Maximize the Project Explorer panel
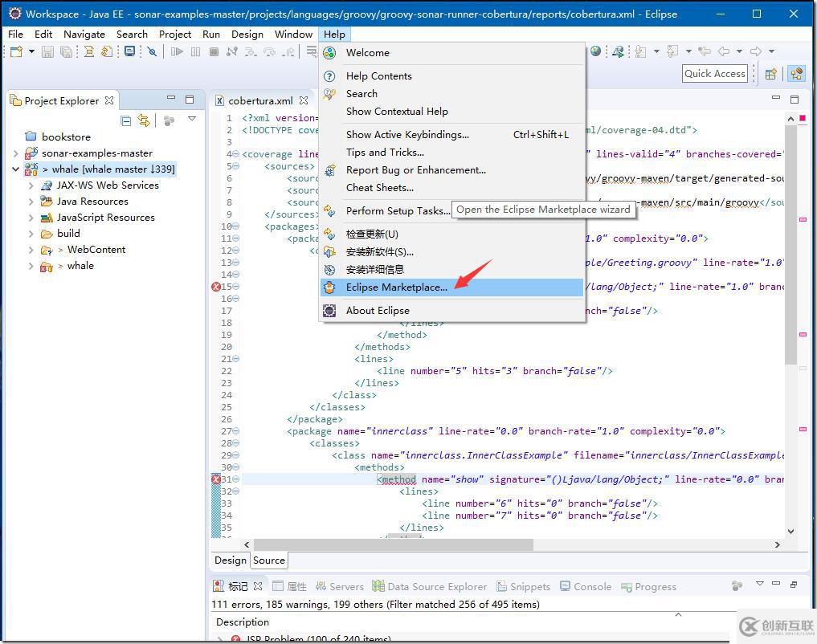 point(190,99)
